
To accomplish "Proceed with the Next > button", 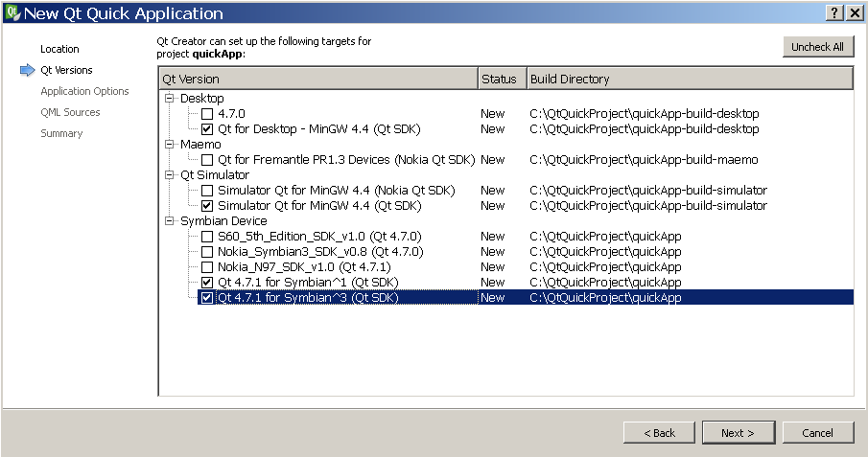I will coord(738,433).
